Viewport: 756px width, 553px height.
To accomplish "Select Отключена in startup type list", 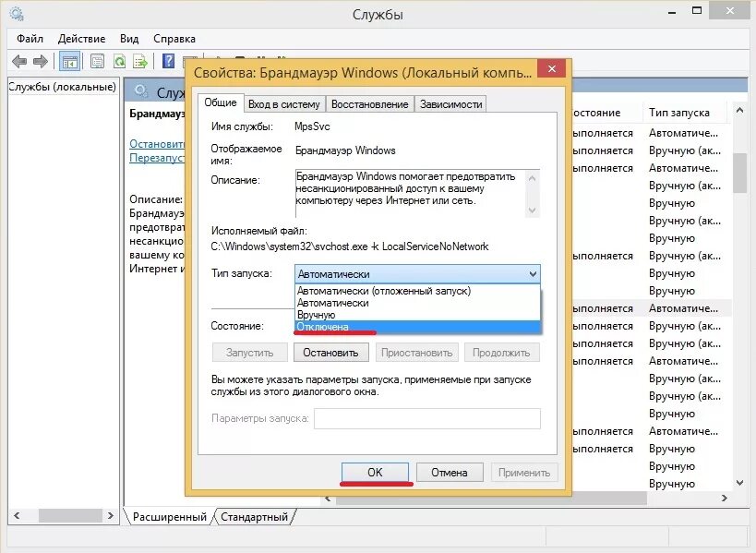I will click(417, 327).
